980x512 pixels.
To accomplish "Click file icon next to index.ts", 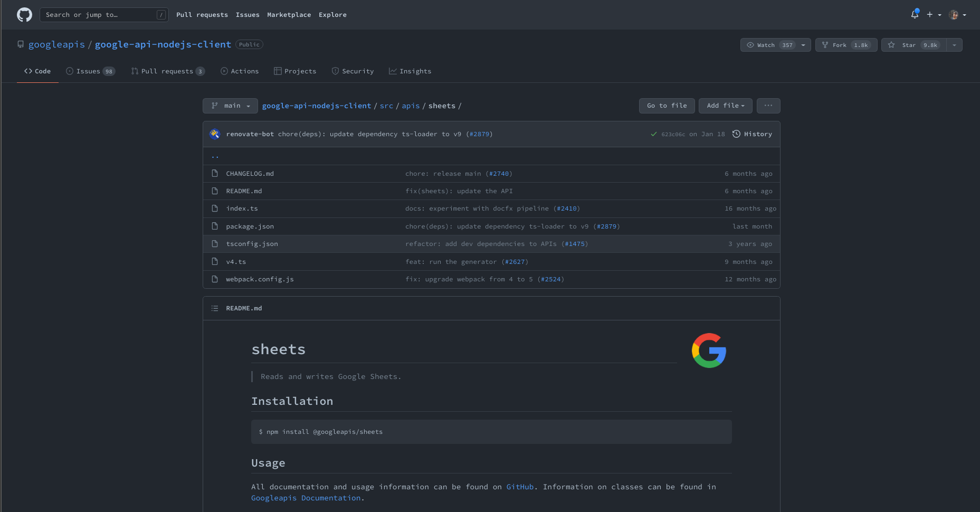I will pos(215,208).
